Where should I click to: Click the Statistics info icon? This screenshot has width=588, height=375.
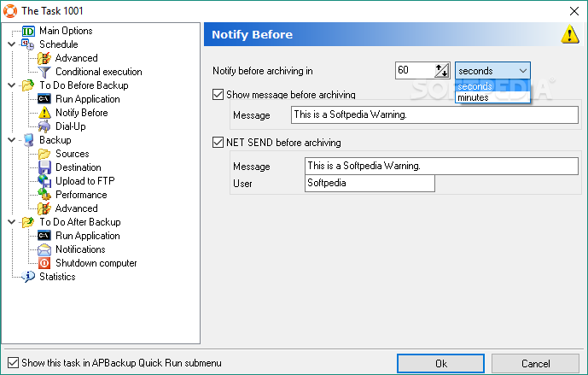pyautogui.click(x=28, y=277)
